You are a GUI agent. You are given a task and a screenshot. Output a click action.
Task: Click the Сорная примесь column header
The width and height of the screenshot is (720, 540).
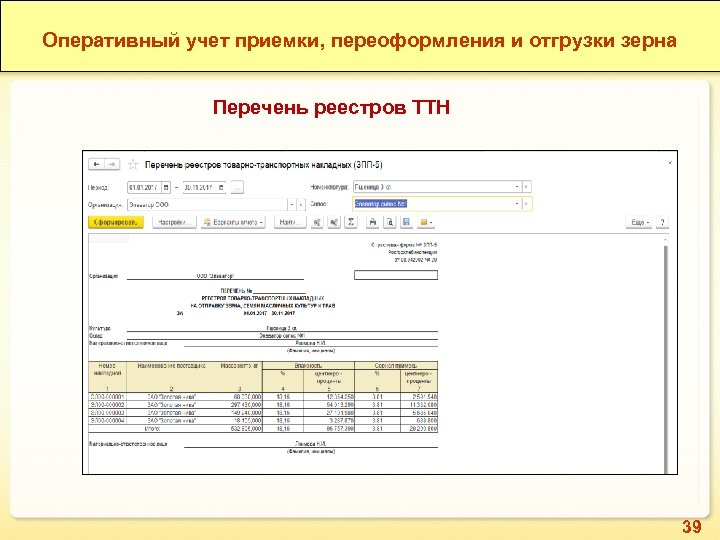pyautogui.click(x=396, y=366)
